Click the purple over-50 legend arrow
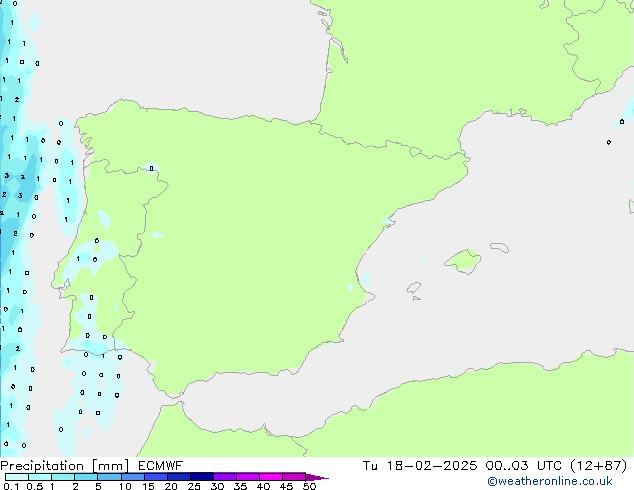Image resolution: width=634 pixels, height=490 pixels. 316,477
